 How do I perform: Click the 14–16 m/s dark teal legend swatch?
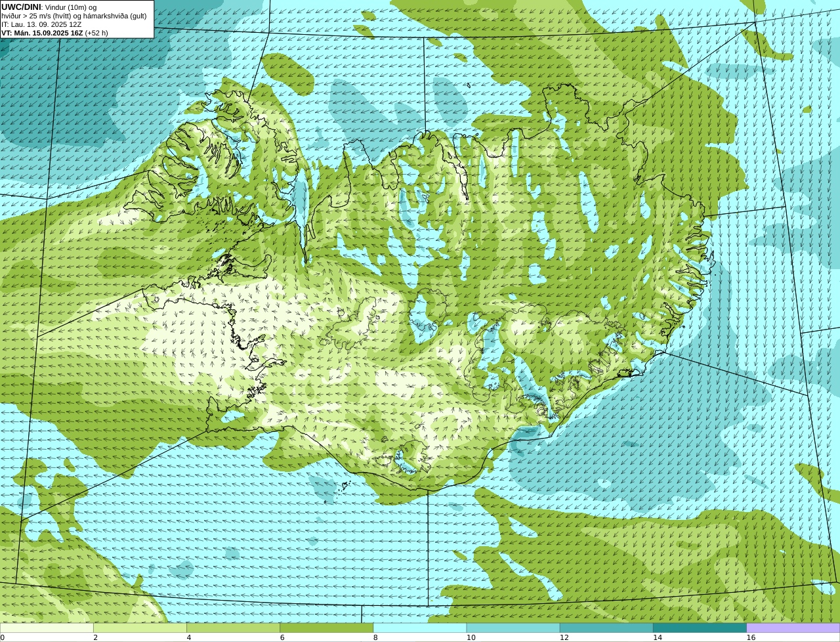(x=700, y=628)
